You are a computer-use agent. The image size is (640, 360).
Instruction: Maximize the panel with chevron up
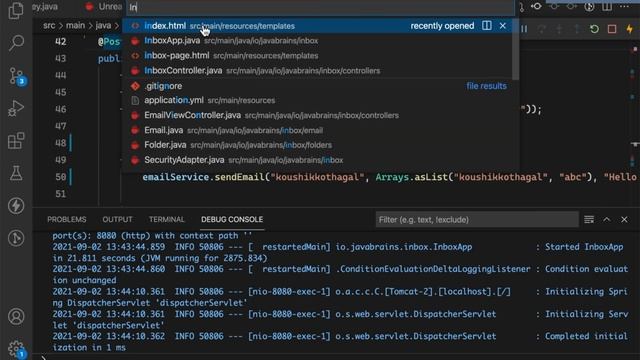607,220
